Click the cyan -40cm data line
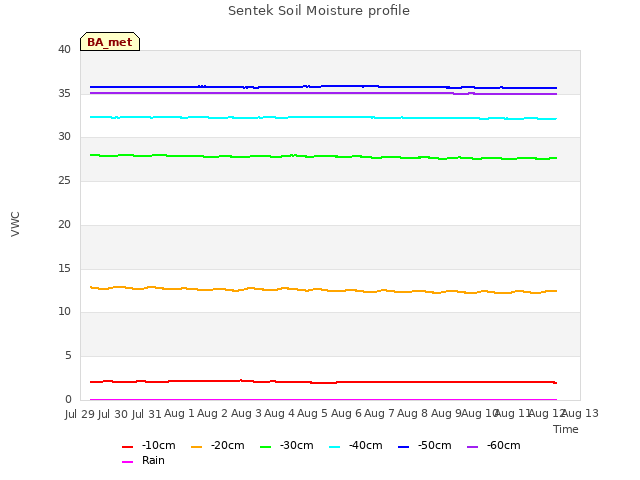Image resolution: width=640 pixels, height=480 pixels. tap(323, 117)
